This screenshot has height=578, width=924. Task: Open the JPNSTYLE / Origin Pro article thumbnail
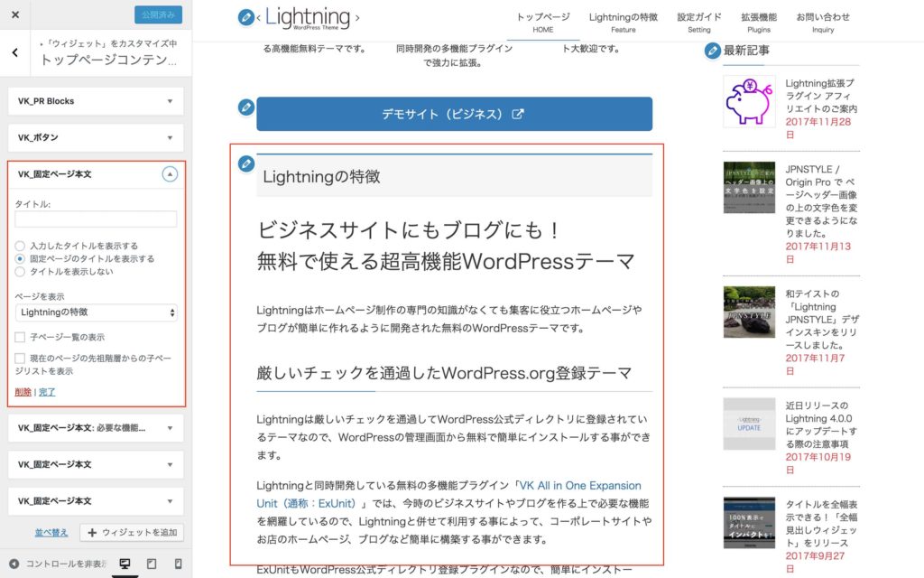click(749, 188)
